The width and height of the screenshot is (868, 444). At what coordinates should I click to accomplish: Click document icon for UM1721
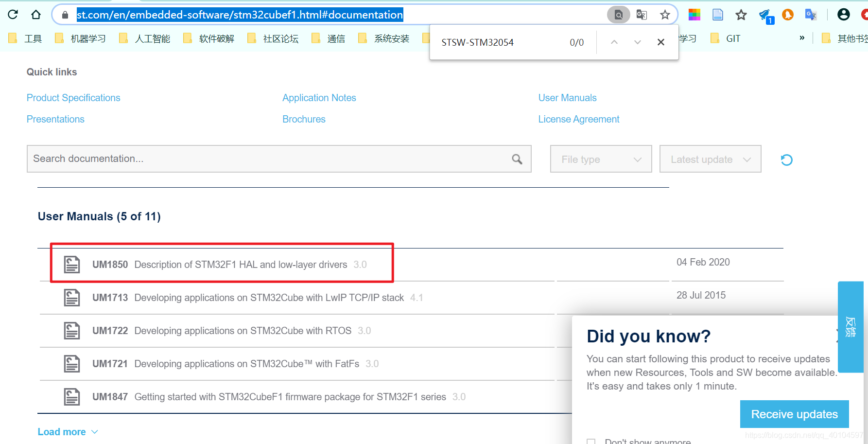[x=72, y=364]
